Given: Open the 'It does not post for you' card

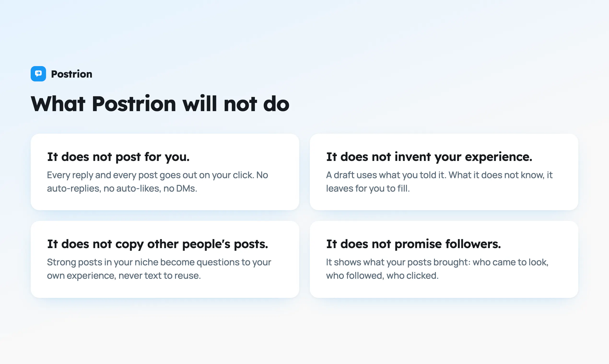Looking at the screenshot, I should coord(165,172).
